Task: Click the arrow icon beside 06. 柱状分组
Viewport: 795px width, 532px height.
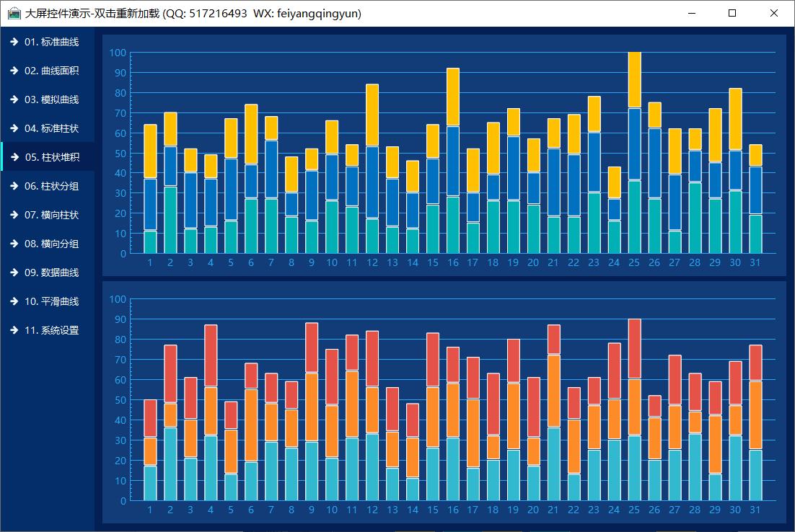Action: [x=14, y=186]
